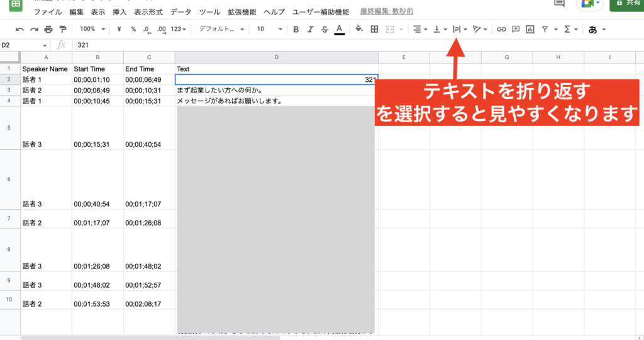644x340 pixels.
Task: Toggle bold formatting
Action: [x=295, y=29]
